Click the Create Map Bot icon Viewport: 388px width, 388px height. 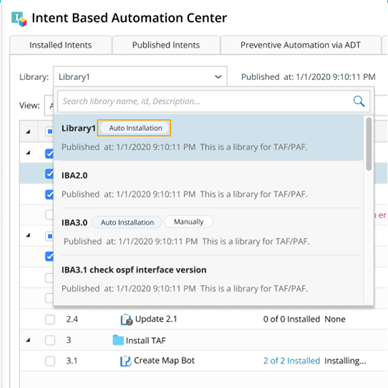click(125, 361)
